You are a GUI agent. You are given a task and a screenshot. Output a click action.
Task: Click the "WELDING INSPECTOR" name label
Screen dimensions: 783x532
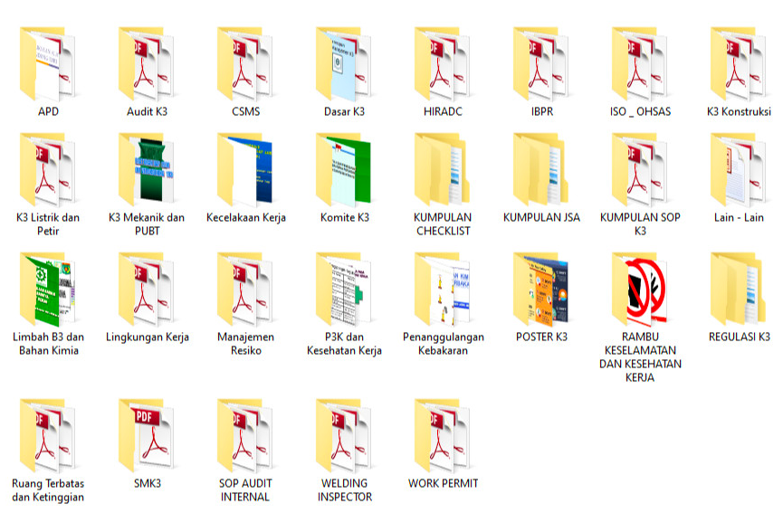tap(345, 490)
